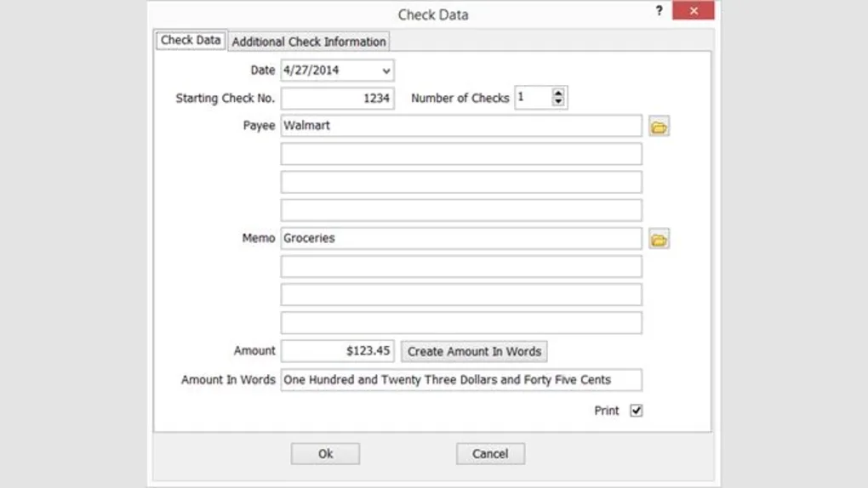Click the third Memo line field
The height and width of the screenshot is (488, 868).
point(461,295)
